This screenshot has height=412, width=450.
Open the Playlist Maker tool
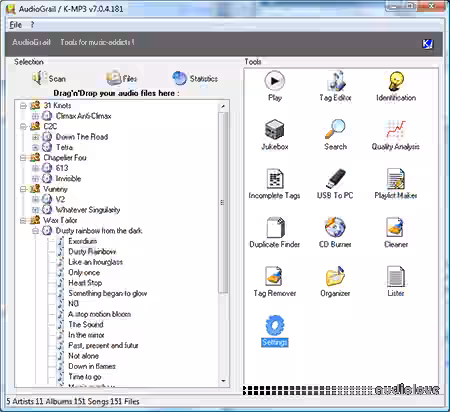pyautogui.click(x=396, y=184)
